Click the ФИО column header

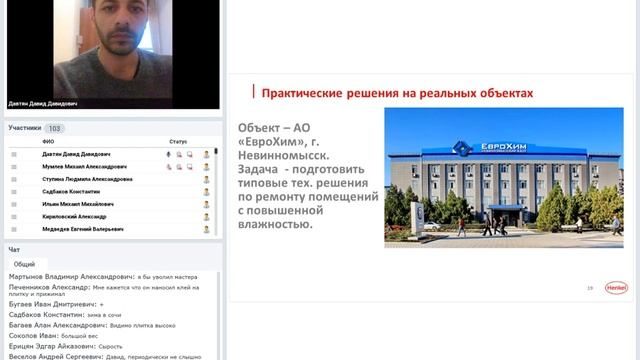click(x=48, y=142)
